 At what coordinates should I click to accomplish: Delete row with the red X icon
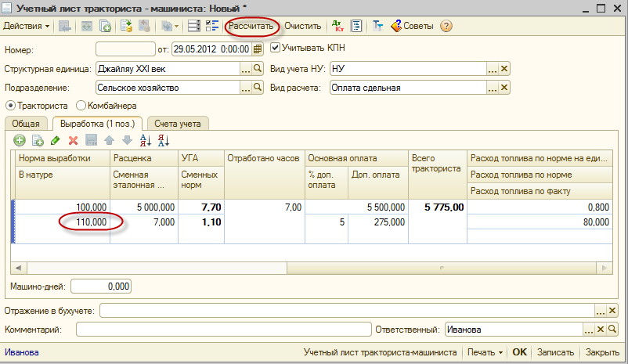click(73, 140)
